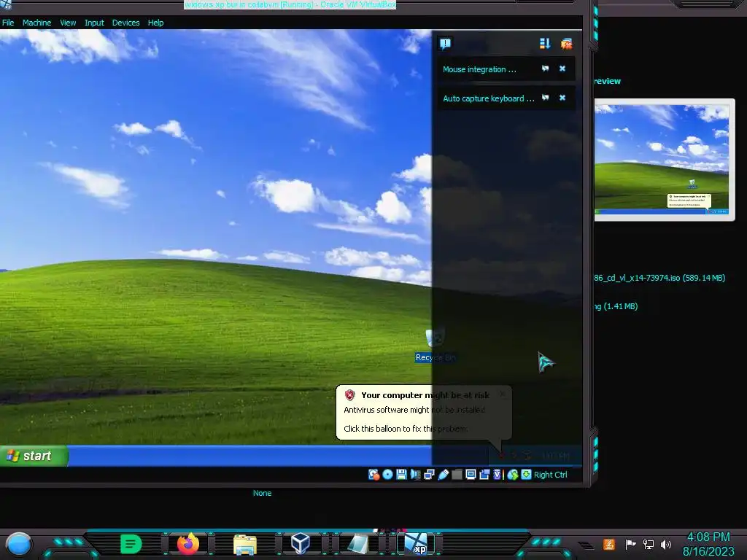Open the volume speaker tray icon
Image resolution: width=747 pixels, height=560 pixels.
pos(665,544)
